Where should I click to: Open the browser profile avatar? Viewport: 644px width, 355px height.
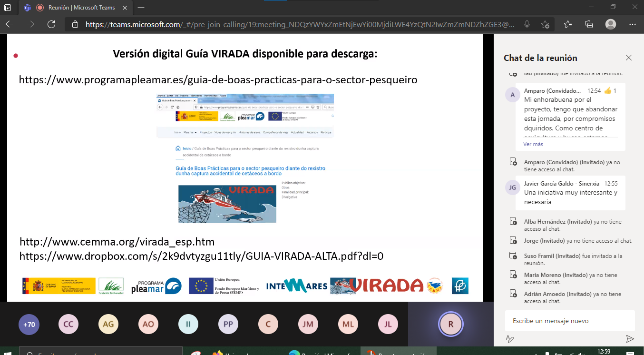coord(611,24)
